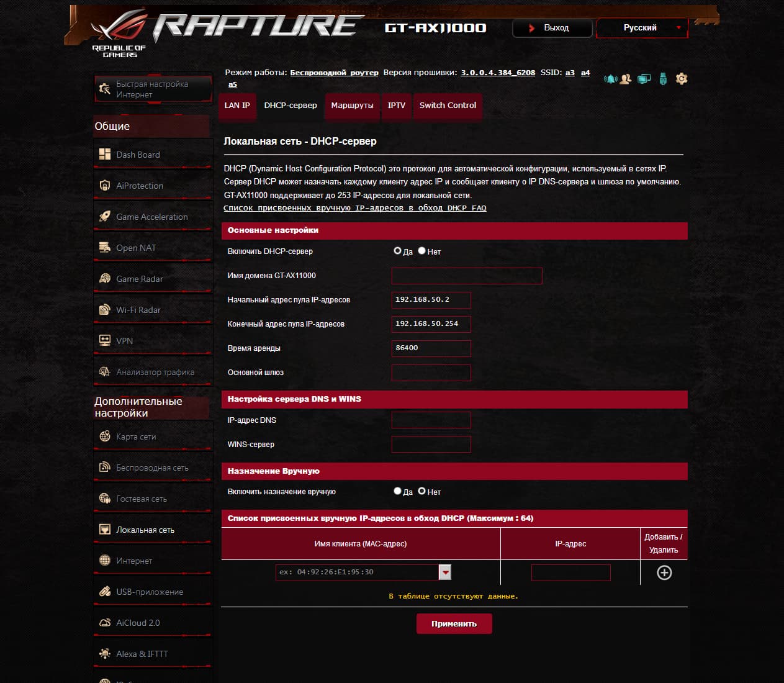Click the VPN monitor icon
Screen dimensions: 784x683
105,341
